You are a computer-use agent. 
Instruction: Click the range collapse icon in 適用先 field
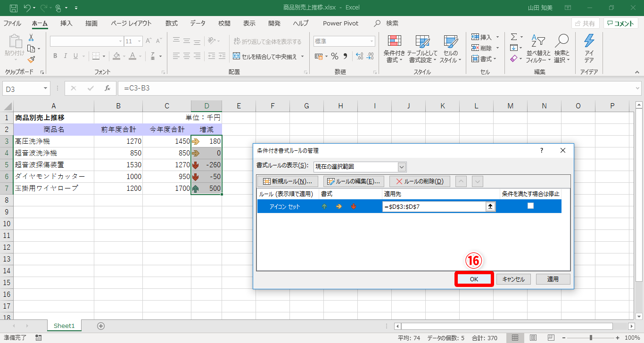[491, 206]
